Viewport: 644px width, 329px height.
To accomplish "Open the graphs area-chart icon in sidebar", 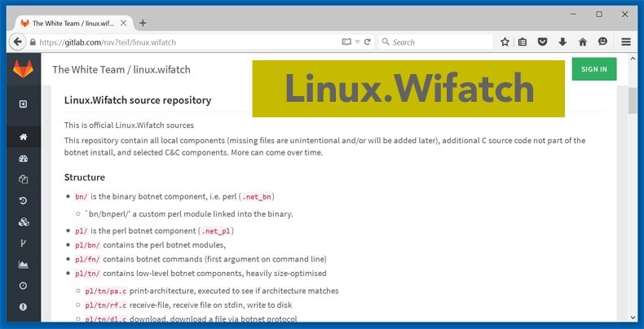I will (x=24, y=265).
